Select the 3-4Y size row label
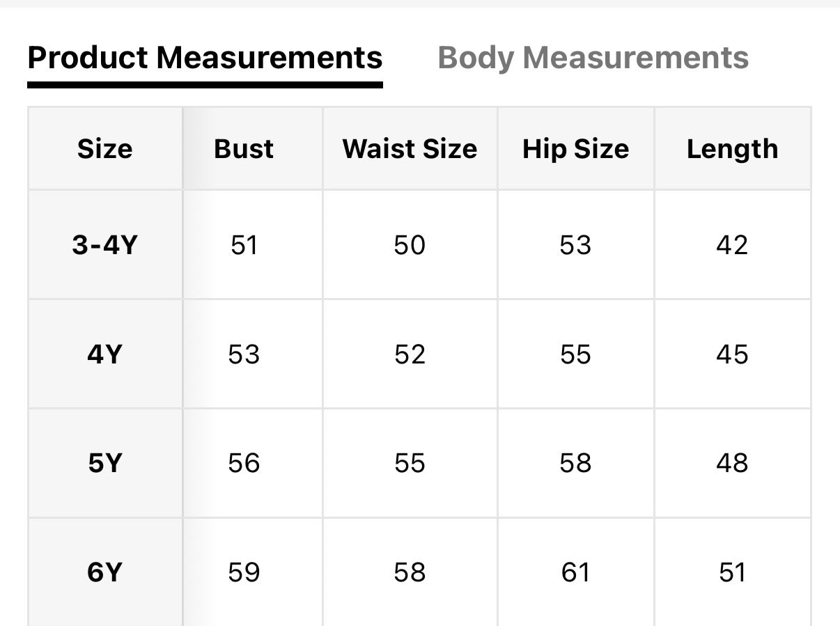The image size is (840, 626). tap(104, 245)
